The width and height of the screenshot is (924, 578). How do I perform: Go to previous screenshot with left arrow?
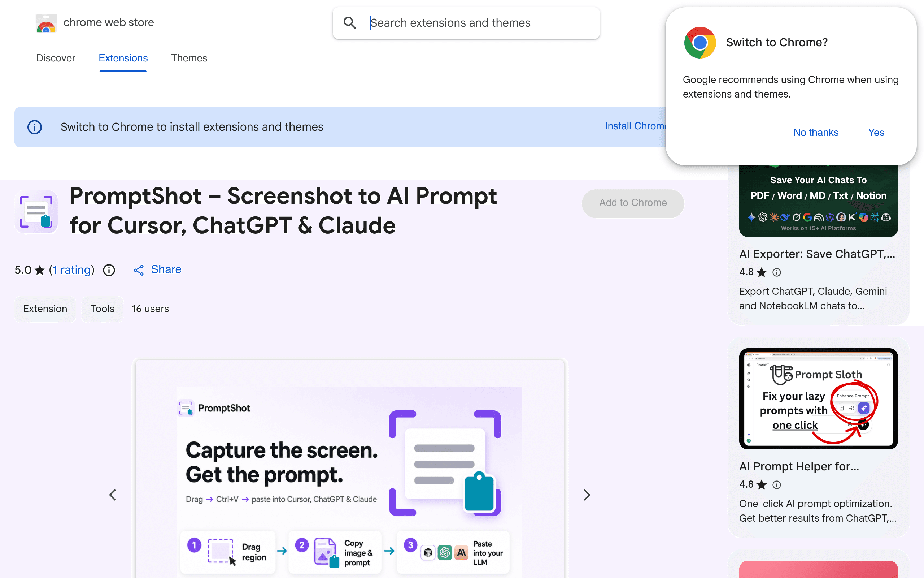[x=113, y=495]
